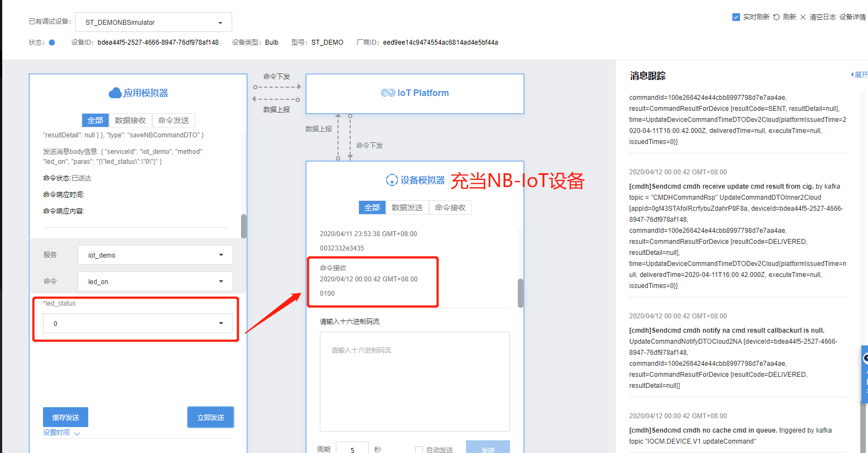Viewport: 868px width, 453px height.
Task: Enable the 自动发送 auto send checkbox
Action: tap(419, 450)
